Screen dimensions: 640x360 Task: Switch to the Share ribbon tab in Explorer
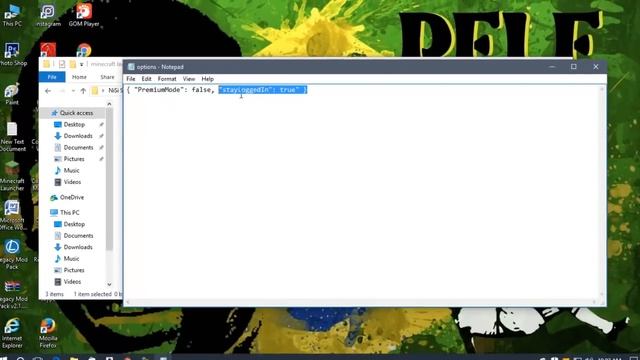point(107,77)
